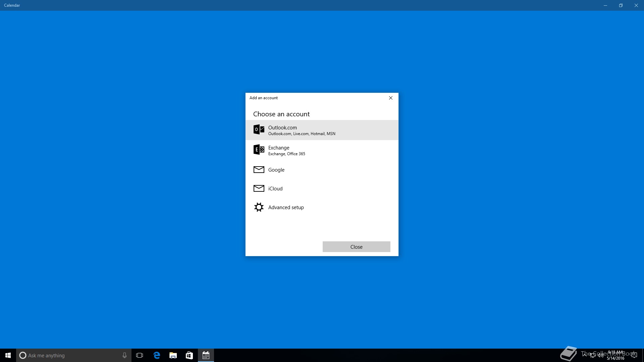This screenshot has height=362, width=644.
Task: Open File Explorer from taskbar
Action: [x=173, y=355]
